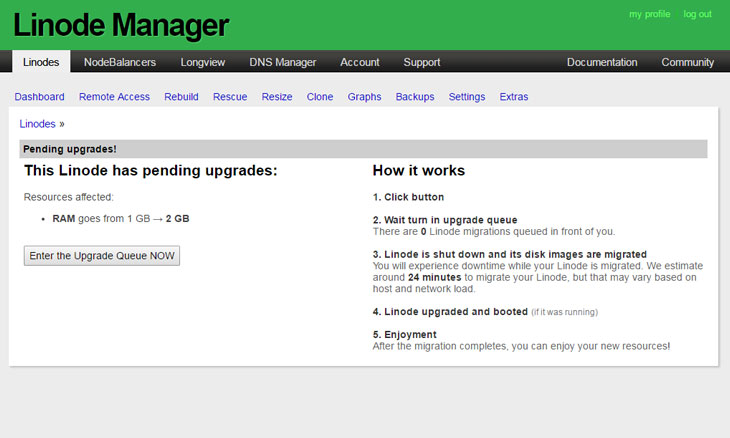Viewport: 730px width, 438px height.
Task: Open the Account tab
Action: [x=359, y=62]
